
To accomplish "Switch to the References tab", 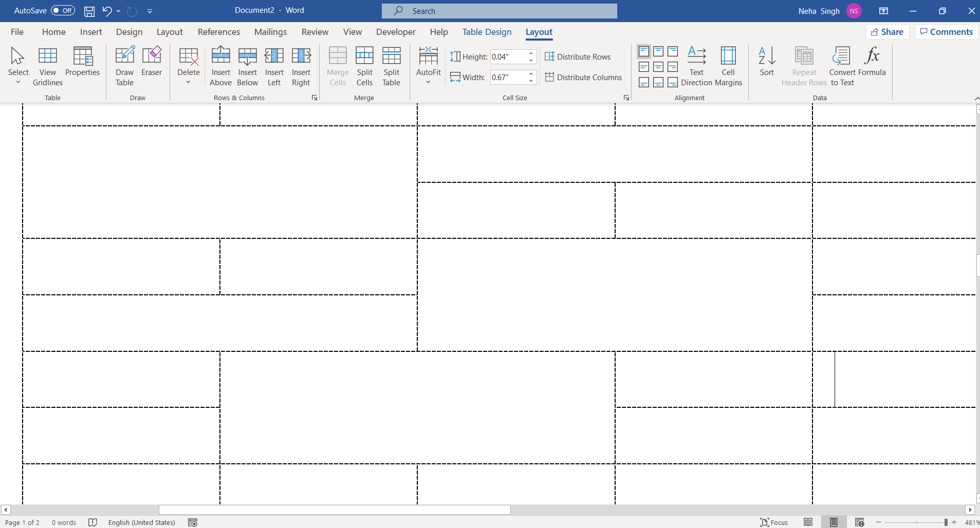I will (x=219, y=32).
